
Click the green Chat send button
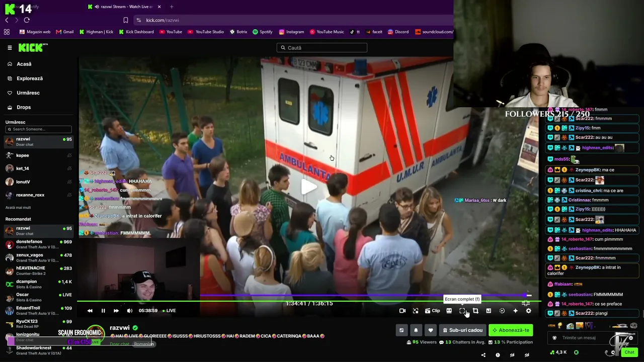pos(629,352)
